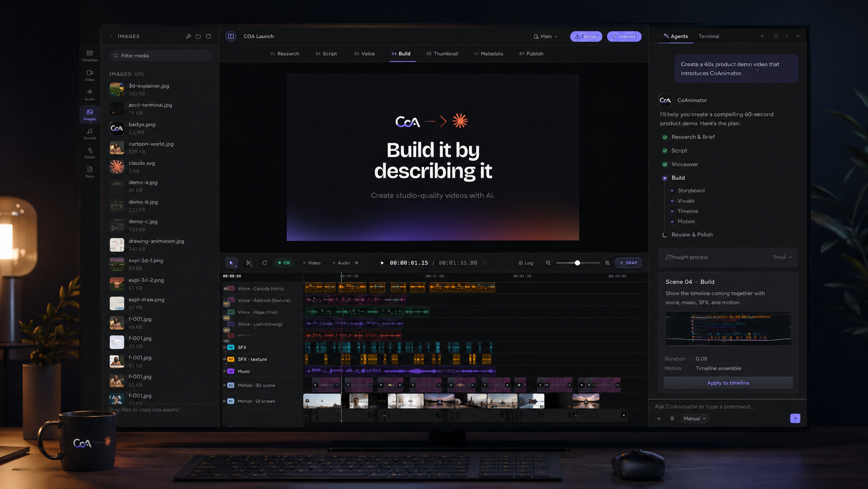Open the Scene 04 timeline preview thumbnail
Viewport: 868px width, 489px height.
[728, 328]
